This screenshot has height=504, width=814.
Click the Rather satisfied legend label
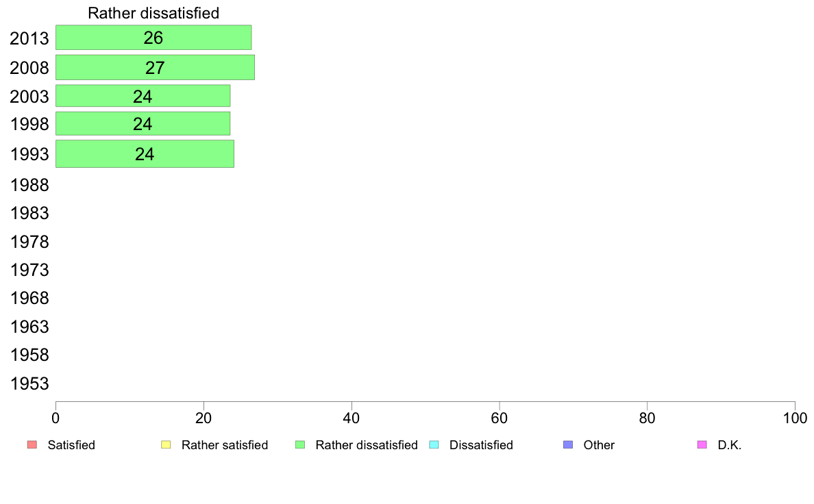click(x=225, y=445)
